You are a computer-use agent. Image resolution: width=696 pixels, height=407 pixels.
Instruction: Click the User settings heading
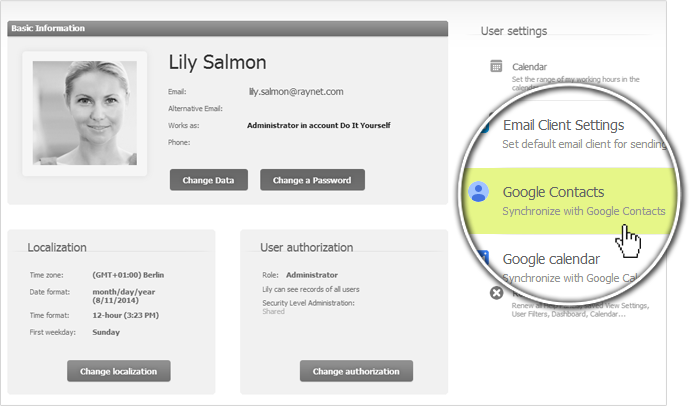pos(514,31)
